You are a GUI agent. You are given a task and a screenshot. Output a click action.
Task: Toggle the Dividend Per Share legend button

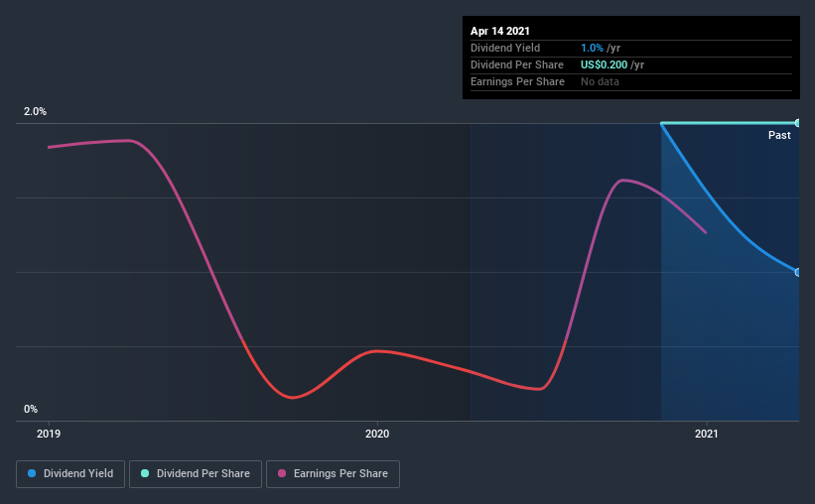196,474
